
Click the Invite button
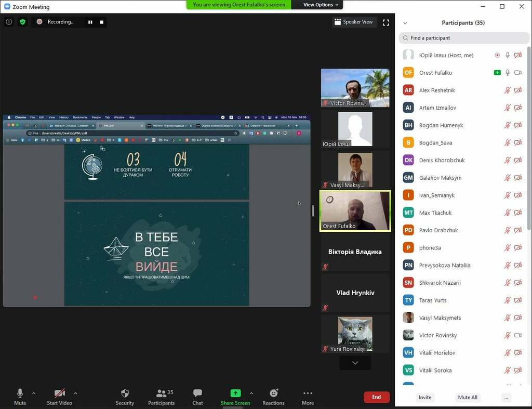425,397
